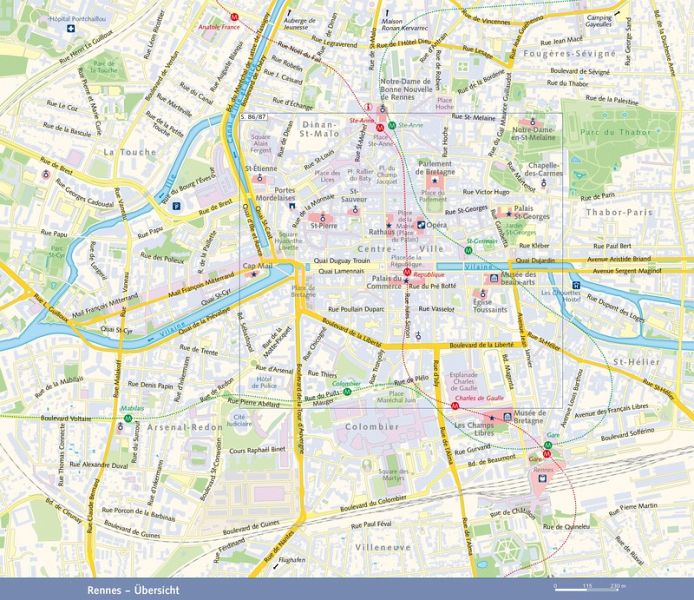Click the Rue Poullain Duparc label
Screen dimensions: 694x600
[x=356, y=309]
